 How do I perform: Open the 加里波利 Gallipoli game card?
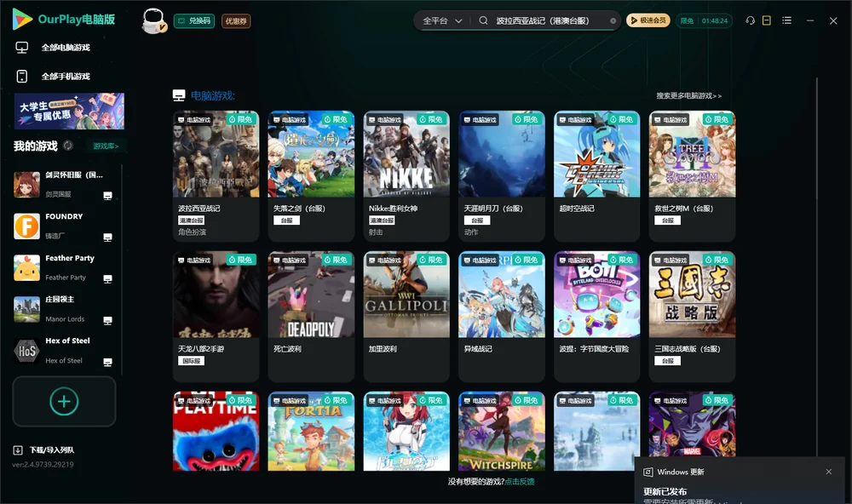[x=406, y=317]
